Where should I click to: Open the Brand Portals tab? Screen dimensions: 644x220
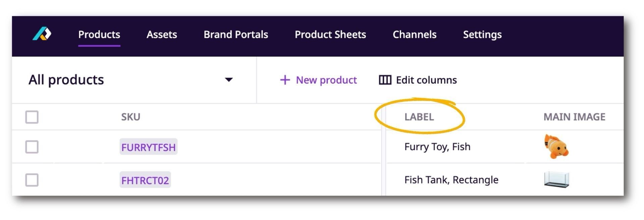[236, 35]
